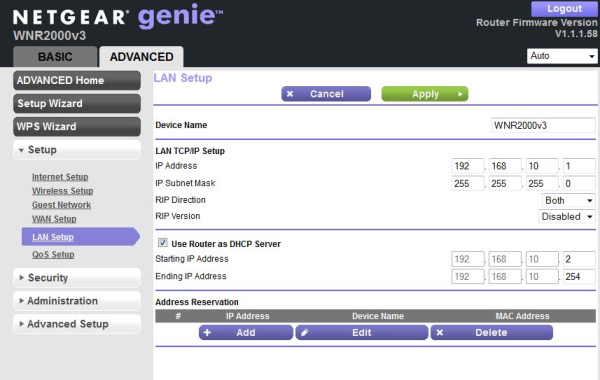Expand the Security section
The image size is (600, 380).
click(77, 278)
